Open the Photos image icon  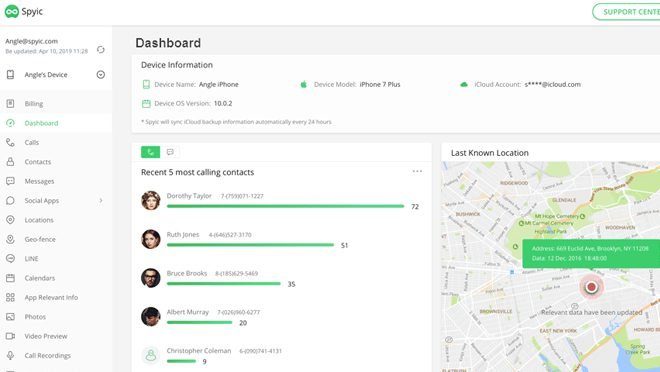11,316
